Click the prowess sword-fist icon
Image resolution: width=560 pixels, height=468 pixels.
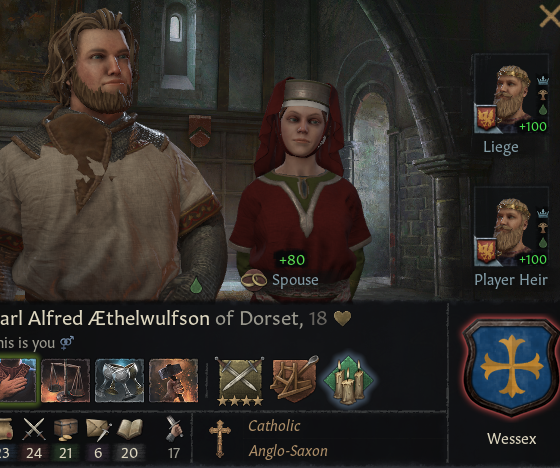(x=174, y=429)
